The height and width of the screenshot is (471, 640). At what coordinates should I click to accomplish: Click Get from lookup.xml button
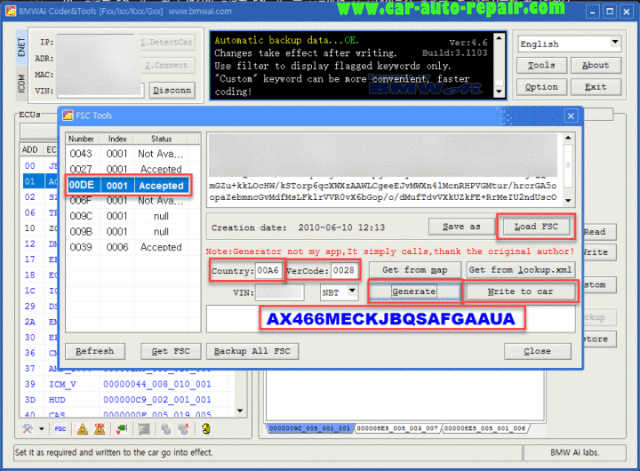pyautogui.click(x=520, y=270)
